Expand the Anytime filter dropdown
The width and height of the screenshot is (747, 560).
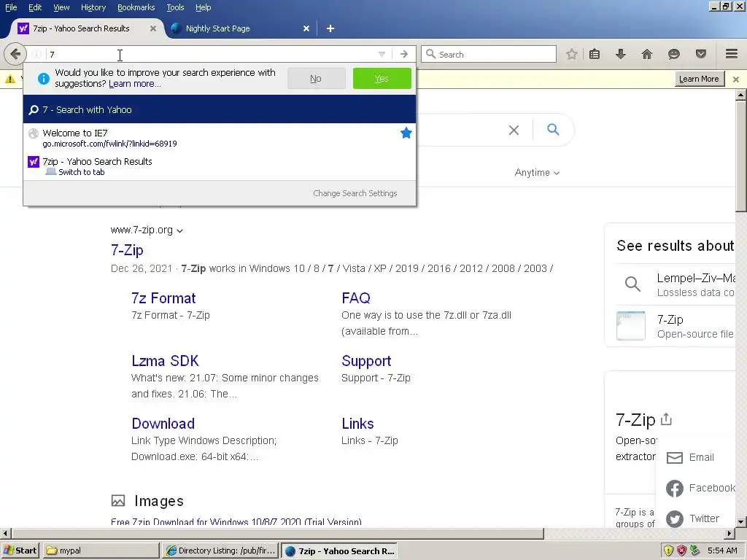[x=537, y=172]
